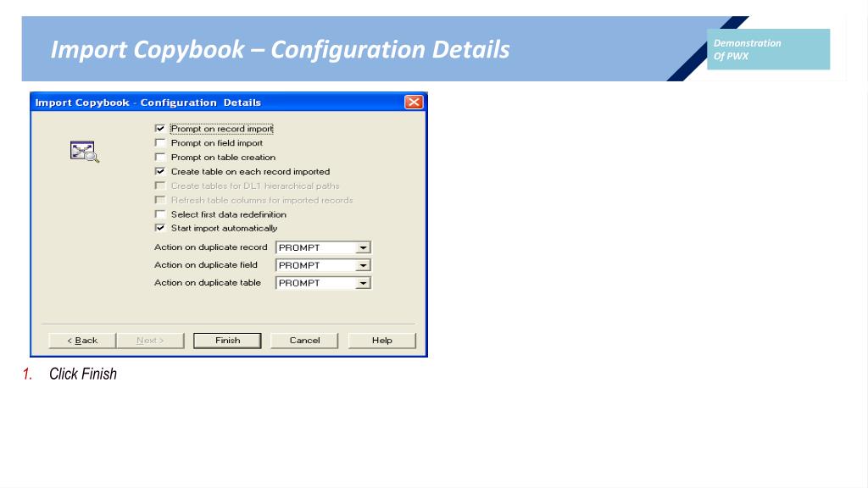The width and height of the screenshot is (868, 488).
Task: Close the Import Copybook dialog
Action: coord(414,103)
